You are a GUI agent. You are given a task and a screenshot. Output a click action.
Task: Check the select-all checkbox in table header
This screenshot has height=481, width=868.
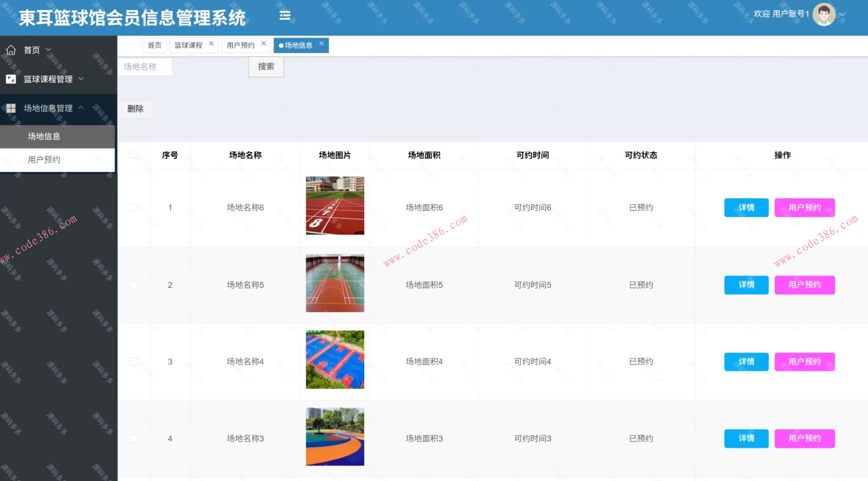pos(133,154)
